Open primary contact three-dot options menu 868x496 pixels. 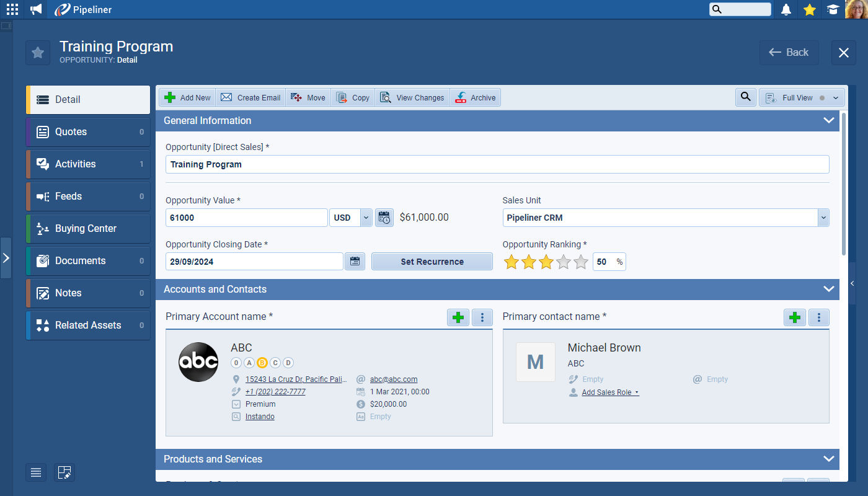(x=819, y=317)
